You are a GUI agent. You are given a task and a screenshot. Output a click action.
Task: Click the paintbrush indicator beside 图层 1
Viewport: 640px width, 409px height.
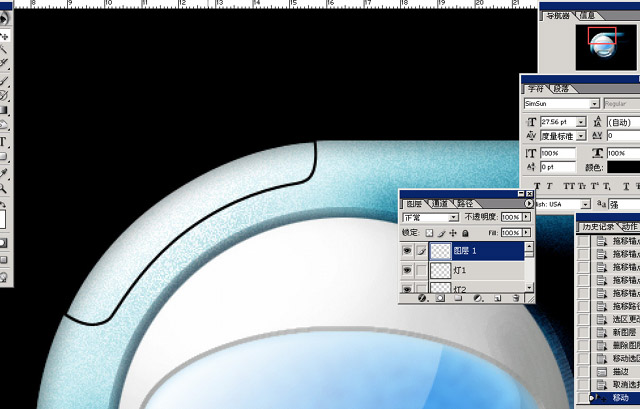(421, 251)
